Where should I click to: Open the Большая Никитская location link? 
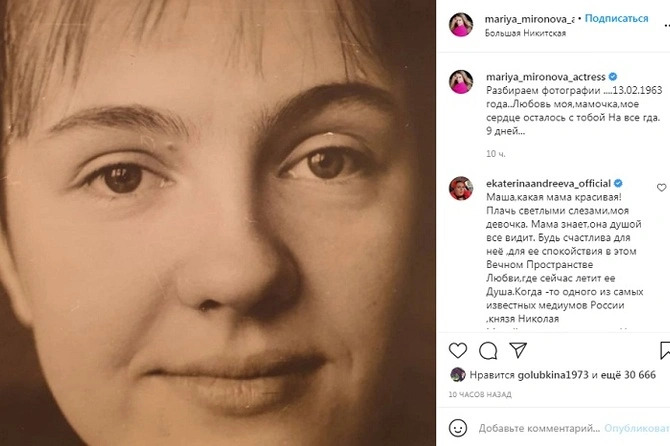[x=525, y=33]
